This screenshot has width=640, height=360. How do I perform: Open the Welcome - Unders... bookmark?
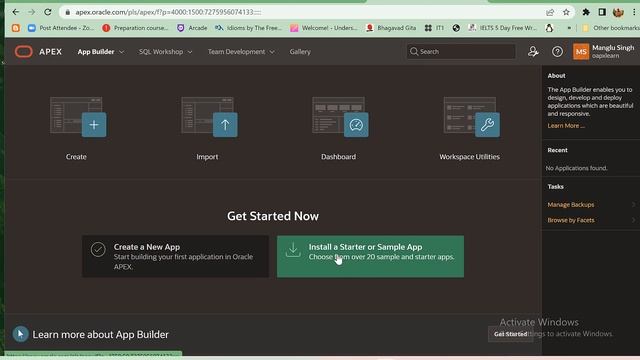pos(324,28)
